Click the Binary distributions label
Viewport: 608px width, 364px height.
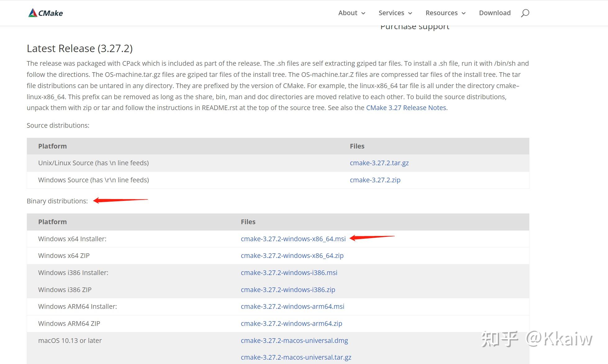57,201
